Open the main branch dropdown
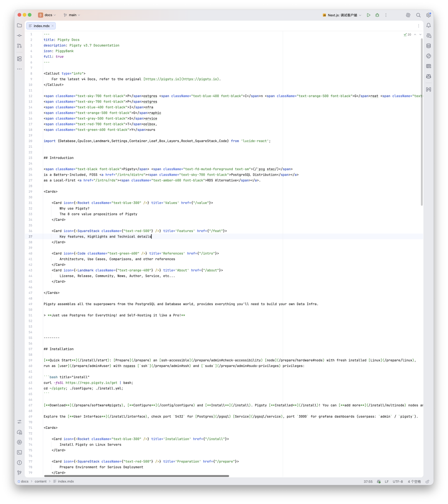Image resolution: width=448 pixels, height=504 pixels. [72, 15]
